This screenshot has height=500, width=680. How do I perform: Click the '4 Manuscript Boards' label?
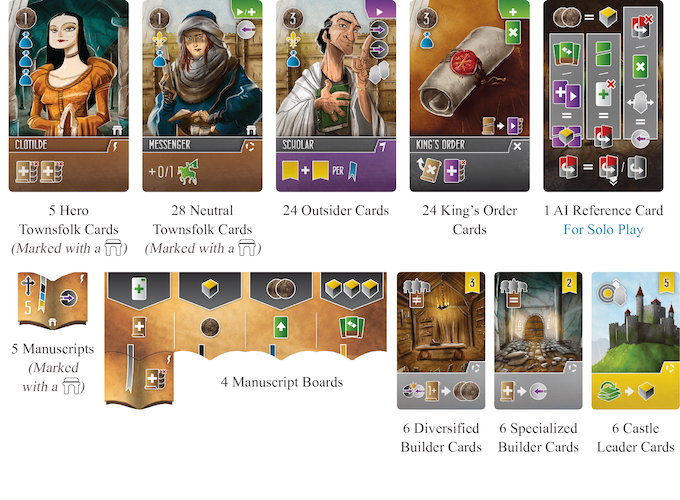(x=282, y=382)
